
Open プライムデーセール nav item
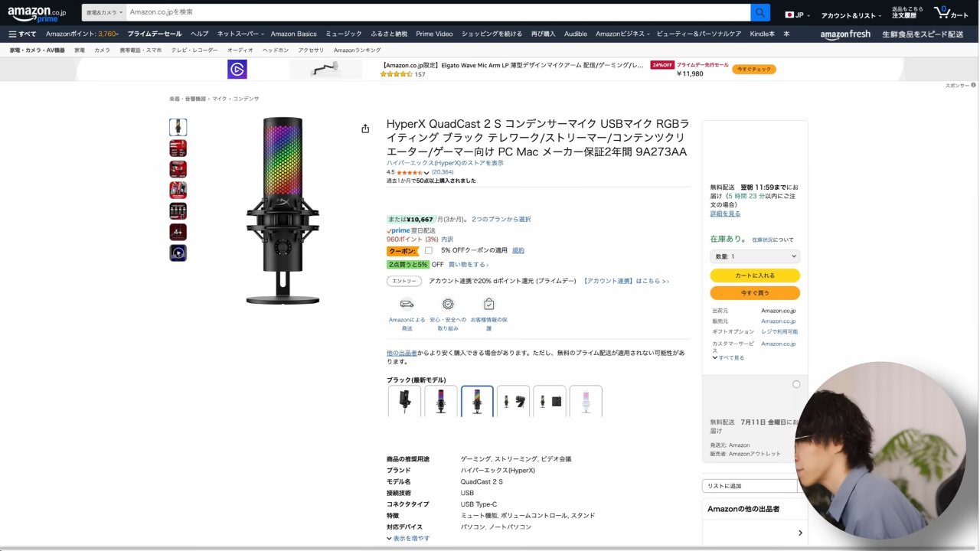[x=155, y=34]
